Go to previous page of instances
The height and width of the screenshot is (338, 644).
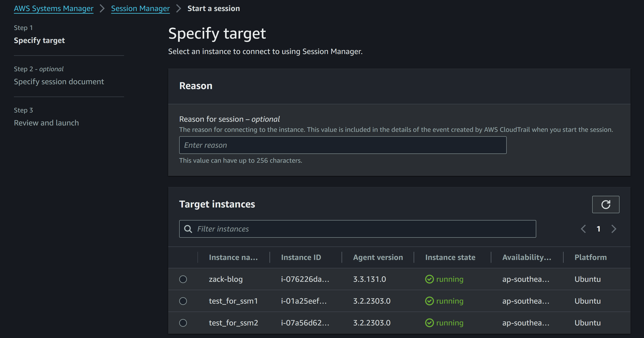tap(583, 229)
